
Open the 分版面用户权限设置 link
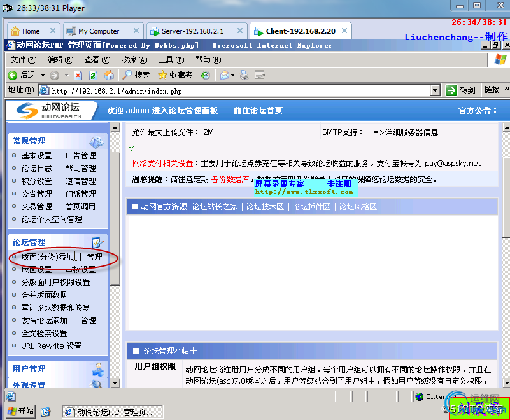tap(55, 283)
